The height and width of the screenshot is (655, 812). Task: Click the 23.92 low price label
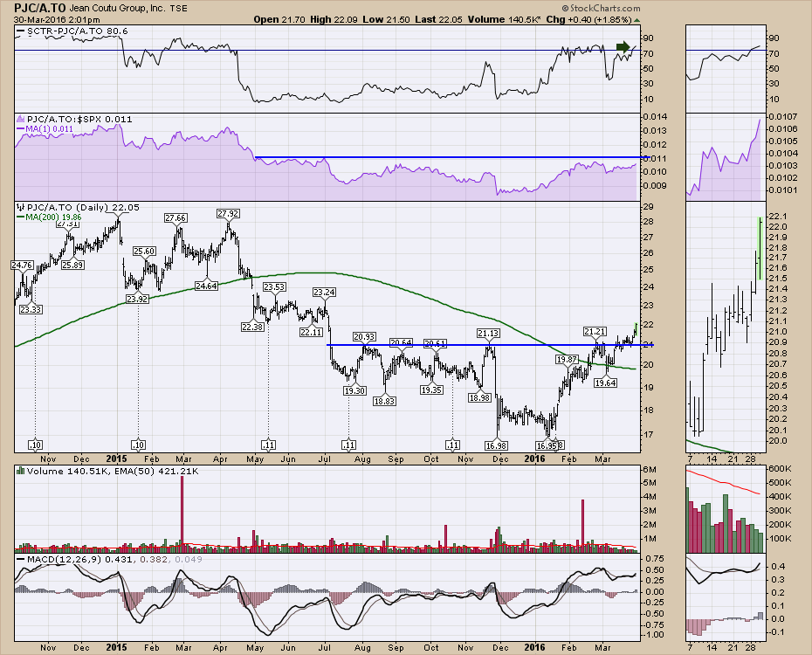click(137, 299)
